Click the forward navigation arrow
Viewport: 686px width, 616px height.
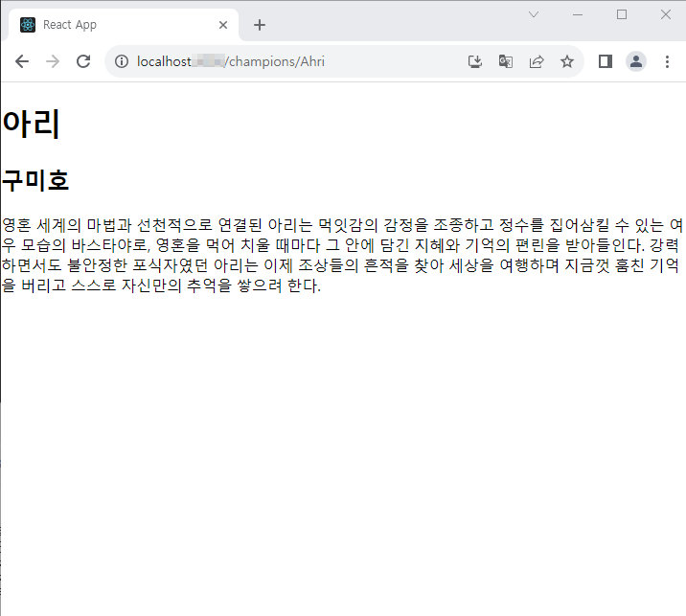point(53,61)
